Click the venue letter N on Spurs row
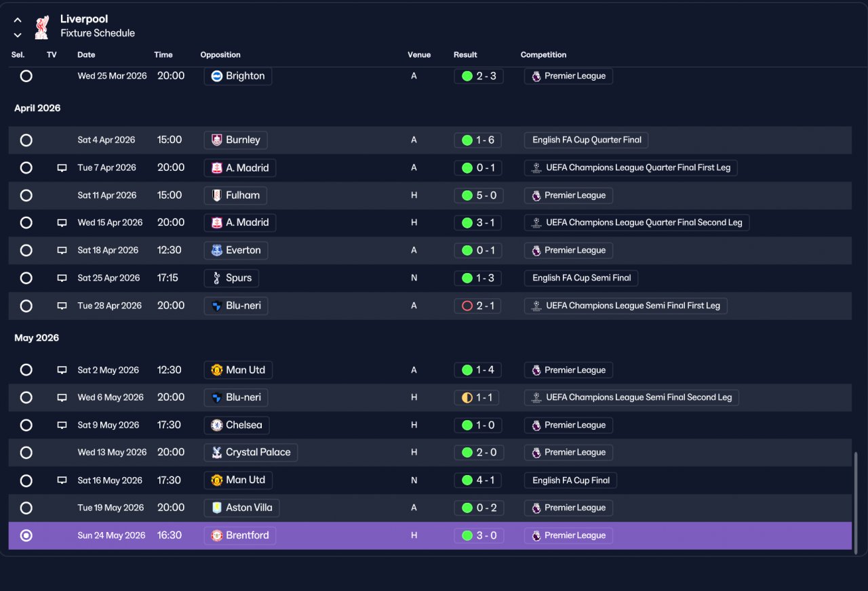Image resolution: width=868 pixels, height=591 pixels. (414, 278)
